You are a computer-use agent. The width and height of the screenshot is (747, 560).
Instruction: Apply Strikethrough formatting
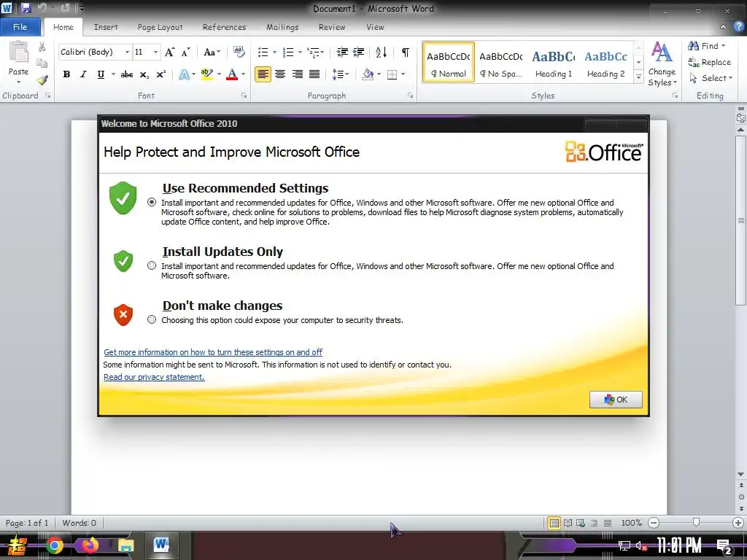tap(127, 74)
